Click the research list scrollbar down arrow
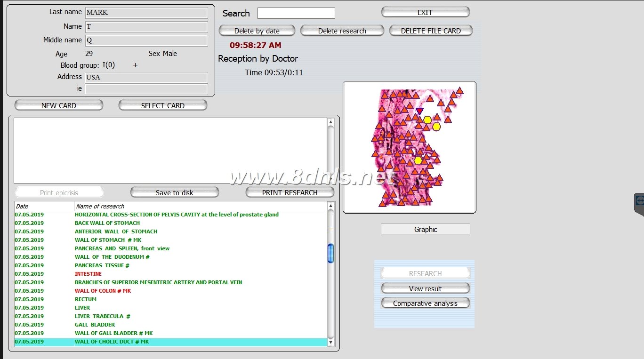The width and height of the screenshot is (644, 359). (331, 343)
